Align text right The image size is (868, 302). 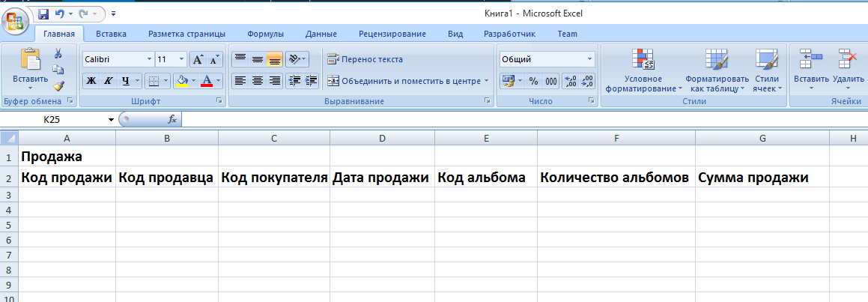(x=275, y=81)
